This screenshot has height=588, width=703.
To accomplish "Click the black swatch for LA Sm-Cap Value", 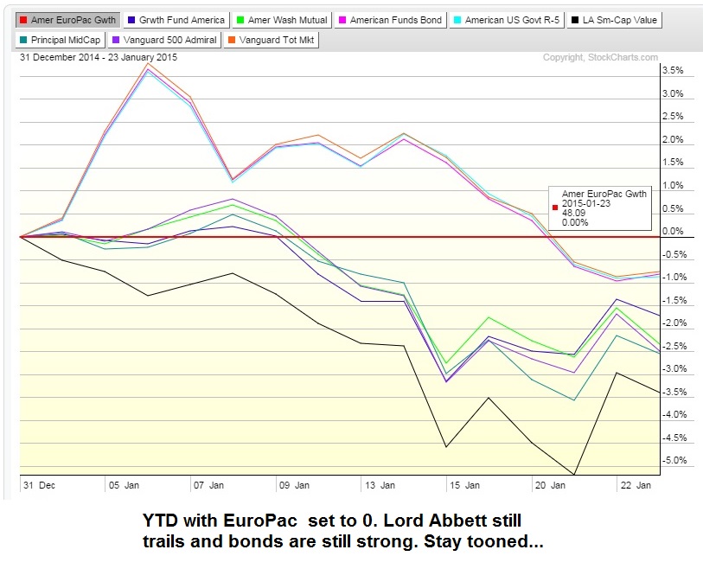I will [x=575, y=20].
